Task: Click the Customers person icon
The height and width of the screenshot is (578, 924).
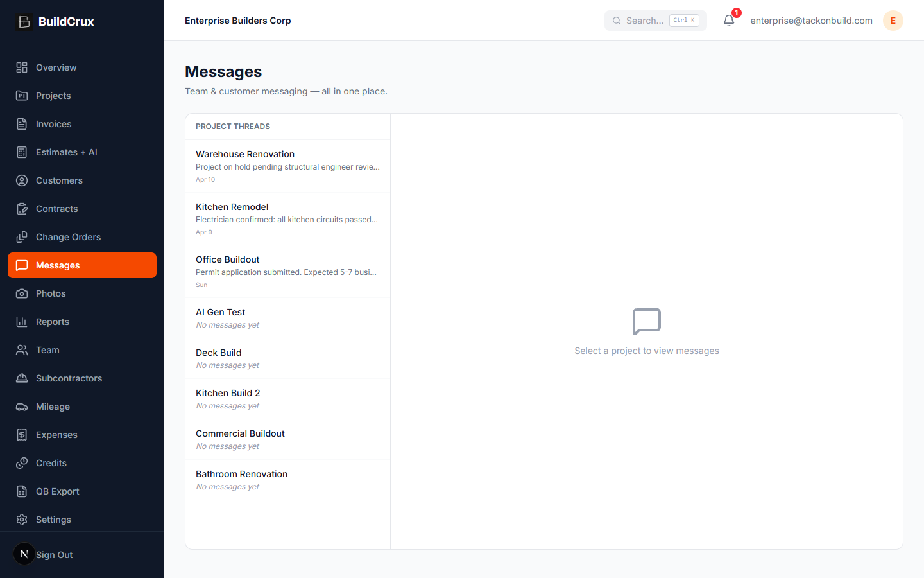Action: (22, 180)
